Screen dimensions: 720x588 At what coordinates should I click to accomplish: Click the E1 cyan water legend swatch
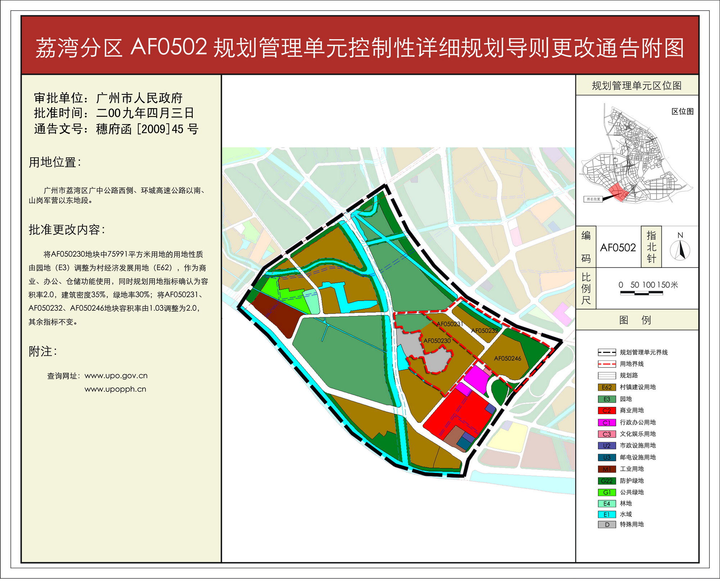coord(607,515)
